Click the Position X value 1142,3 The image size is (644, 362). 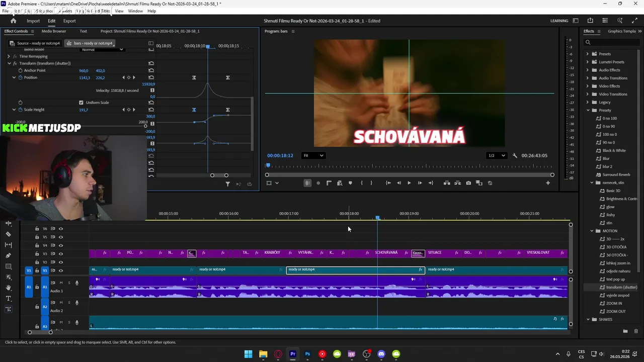click(x=85, y=77)
